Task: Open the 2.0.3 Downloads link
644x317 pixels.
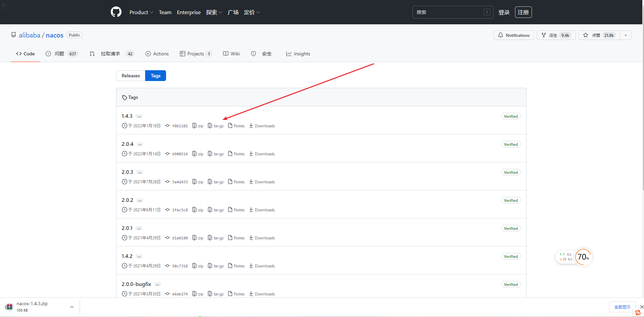Action: (x=262, y=182)
